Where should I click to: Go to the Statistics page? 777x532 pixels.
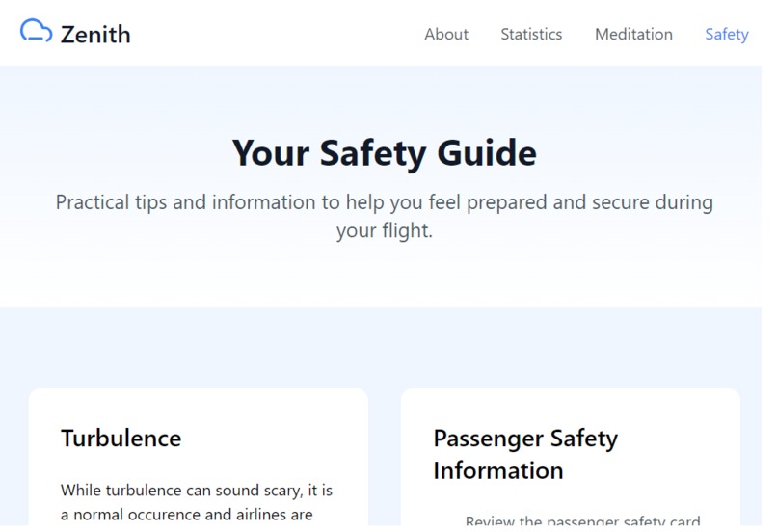[531, 34]
